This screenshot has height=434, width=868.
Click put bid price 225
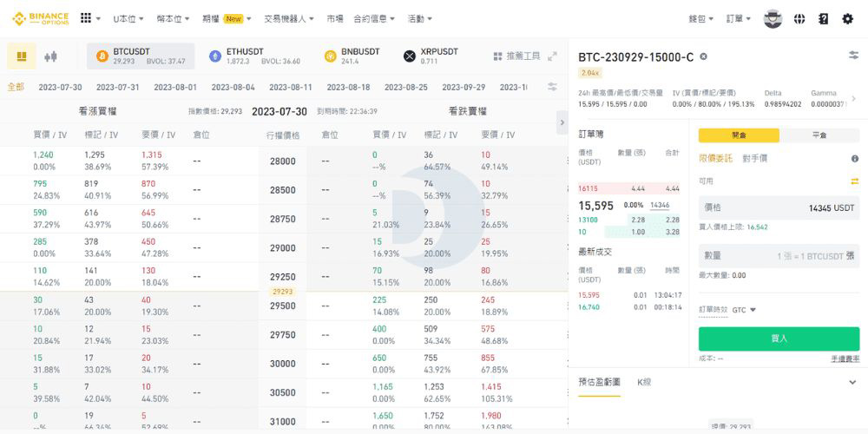tap(379, 299)
